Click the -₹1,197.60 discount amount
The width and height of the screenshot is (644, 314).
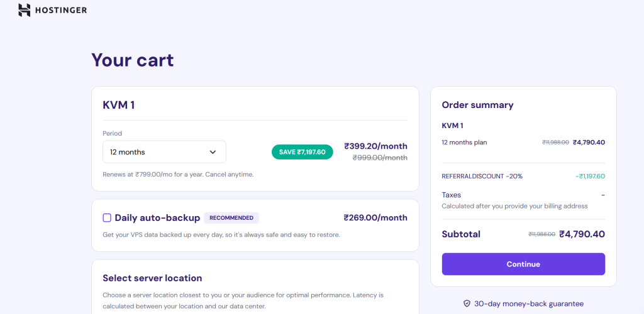pos(590,176)
